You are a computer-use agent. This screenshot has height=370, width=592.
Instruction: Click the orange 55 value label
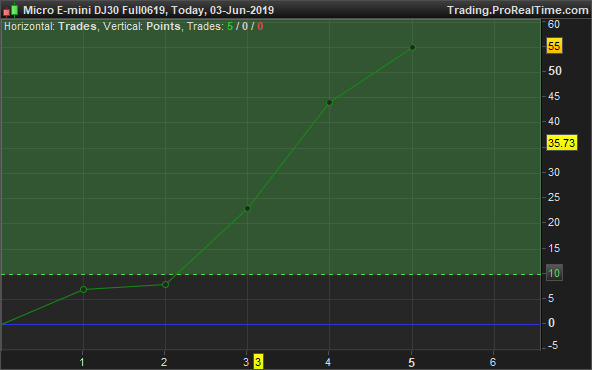(x=554, y=46)
